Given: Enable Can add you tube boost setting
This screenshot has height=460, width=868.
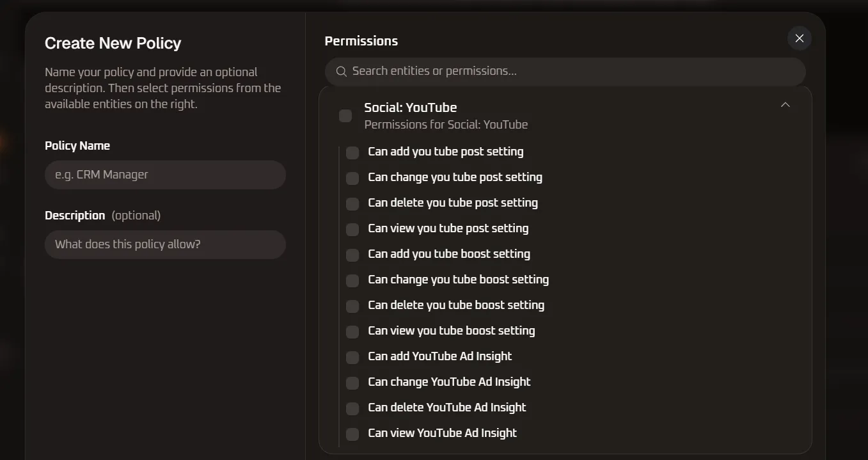Looking at the screenshot, I should pyautogui.click(x=352, y=255).
